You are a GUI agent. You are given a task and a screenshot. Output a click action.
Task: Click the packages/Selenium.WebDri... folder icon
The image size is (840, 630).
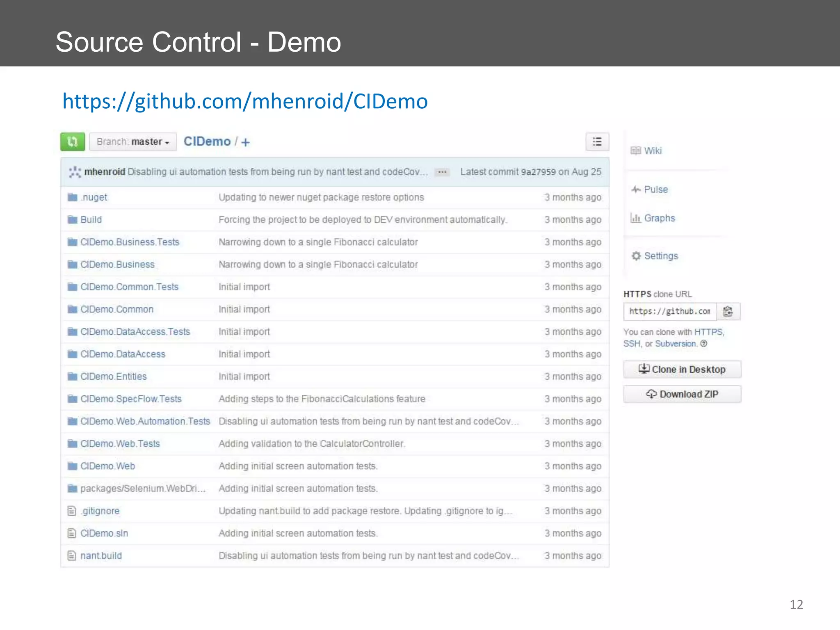[x=73, y=488]
